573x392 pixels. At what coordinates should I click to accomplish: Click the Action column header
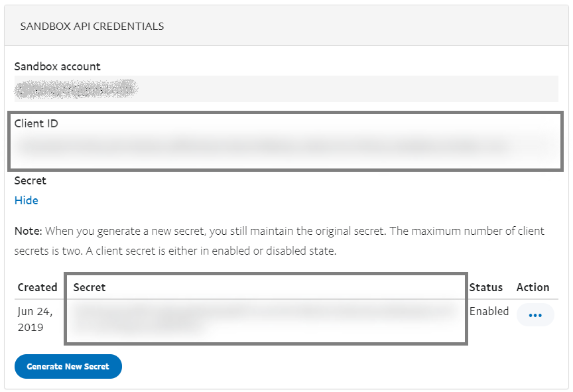pyautogui.click(x=533, y=287)
